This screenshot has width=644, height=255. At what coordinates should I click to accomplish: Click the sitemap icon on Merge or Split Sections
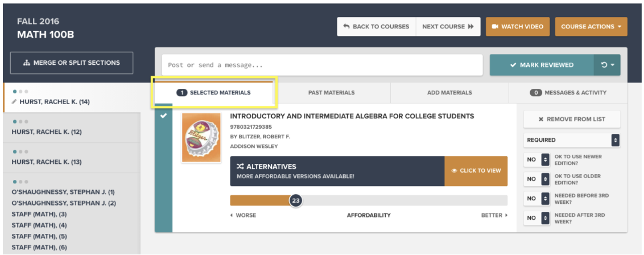coord(27,63)
